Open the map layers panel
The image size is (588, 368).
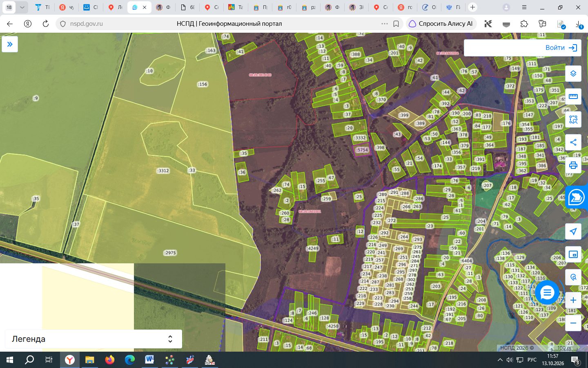click(573, 74)
